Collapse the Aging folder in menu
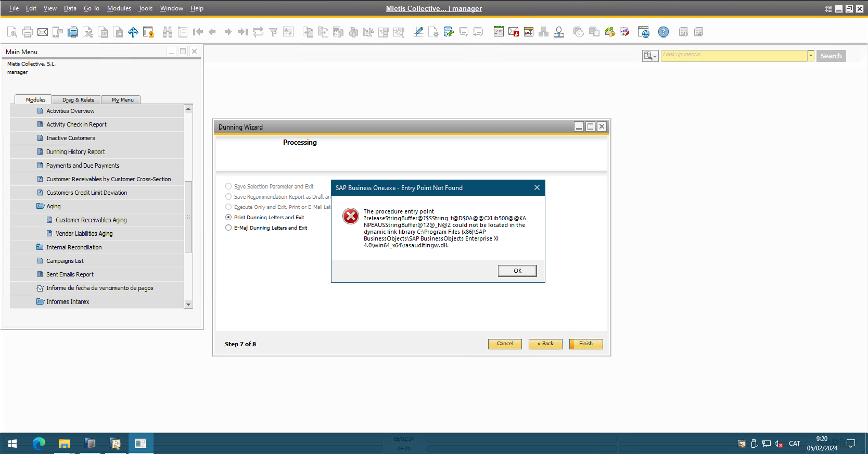The height and width of the screenshot is (454, 868). point(40,206)
